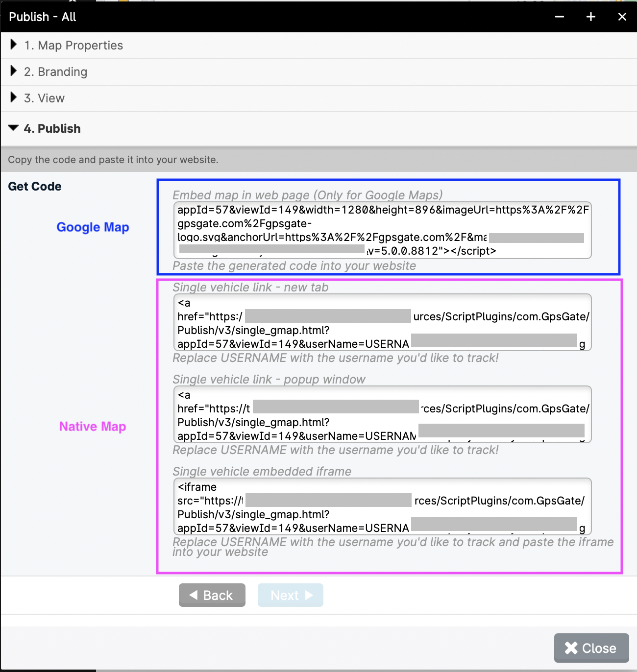The width and height of the screenshot is (637, 672).
Task: Open the 1. Map Properties step
Action: [73, 46]
